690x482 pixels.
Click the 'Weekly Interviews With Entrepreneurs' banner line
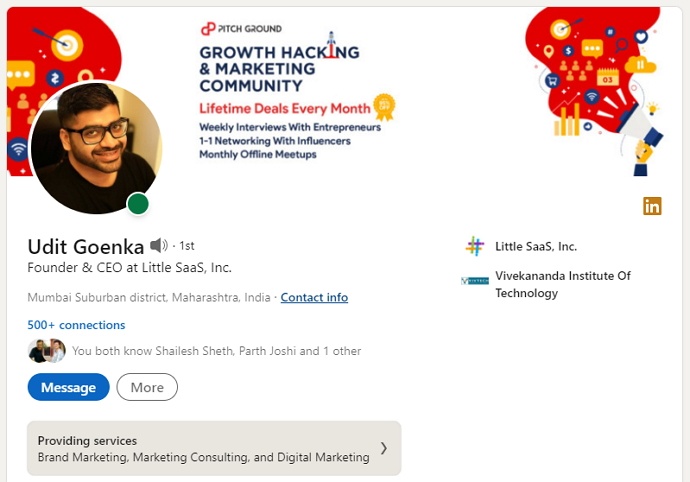(290, 127)
